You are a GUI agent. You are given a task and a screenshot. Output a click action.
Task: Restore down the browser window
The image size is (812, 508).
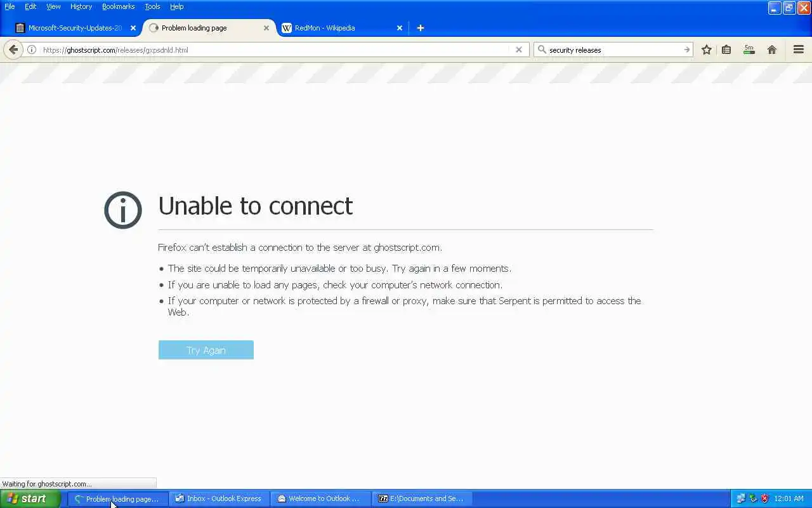click(x=789, y=8)
